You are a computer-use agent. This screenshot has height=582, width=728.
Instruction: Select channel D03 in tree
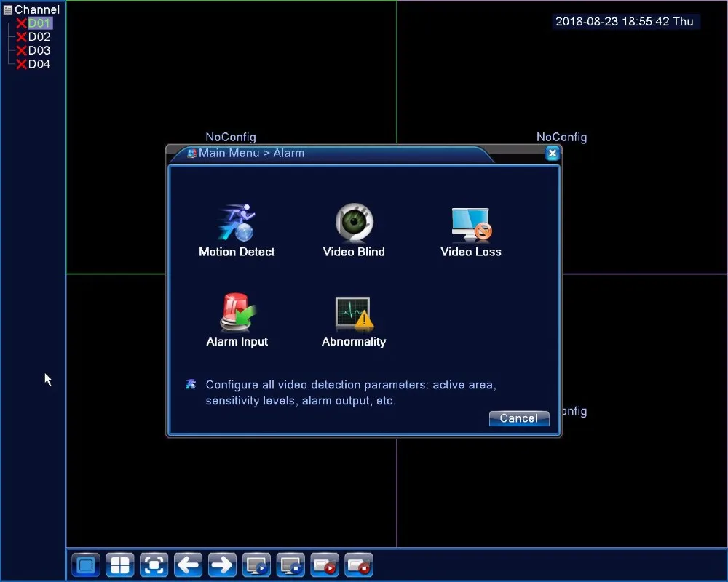click(39, 50)
